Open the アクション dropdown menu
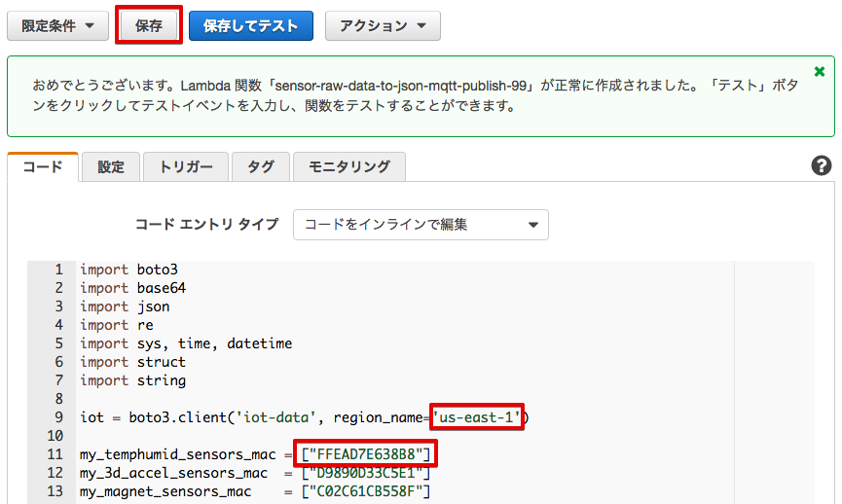 [383, 25]
